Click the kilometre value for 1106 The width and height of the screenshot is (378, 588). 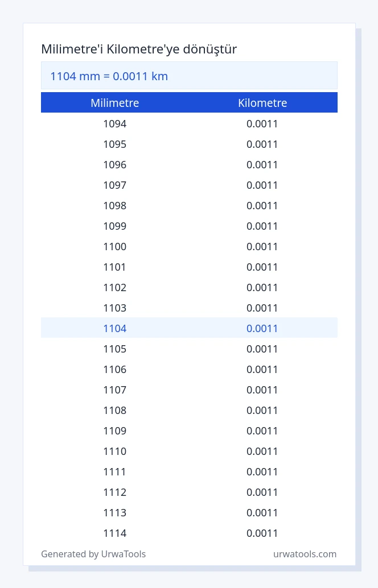(262, 370)
